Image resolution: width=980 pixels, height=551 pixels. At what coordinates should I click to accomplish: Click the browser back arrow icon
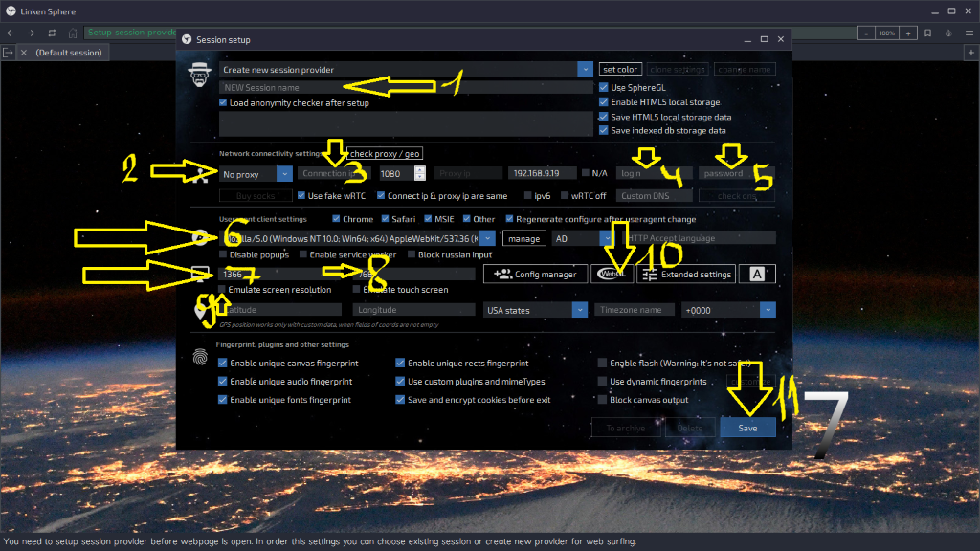tap(10, 33)
